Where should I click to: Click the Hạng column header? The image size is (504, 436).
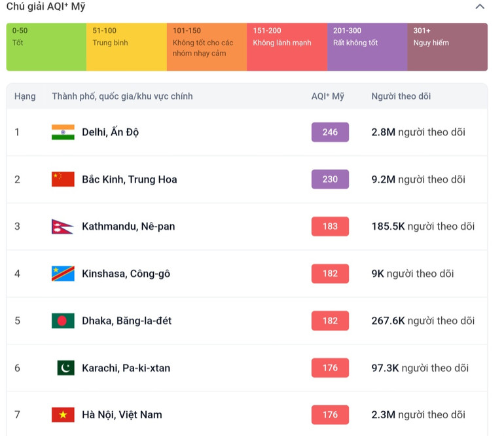coord(25,96)
